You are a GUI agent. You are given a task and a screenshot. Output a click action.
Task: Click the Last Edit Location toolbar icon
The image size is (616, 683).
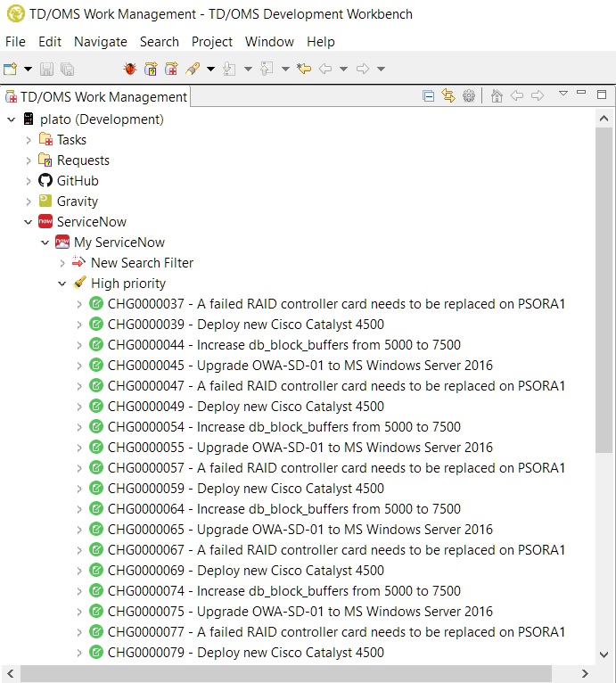pos(304,69)
